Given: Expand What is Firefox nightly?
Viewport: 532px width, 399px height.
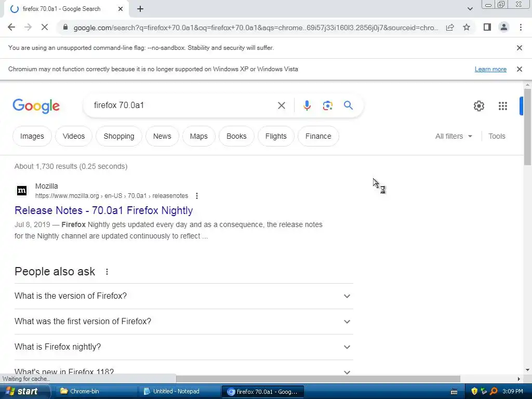Looking at the screenshot, I should point(183,347).
